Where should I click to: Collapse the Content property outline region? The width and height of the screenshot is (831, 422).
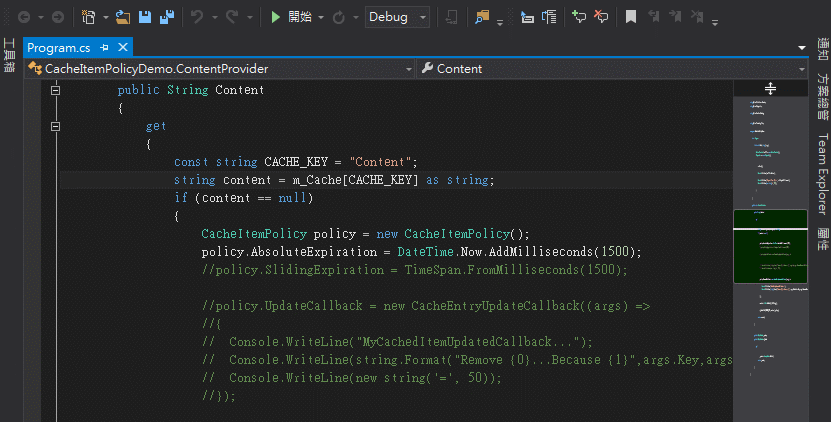tap(55, 90)
